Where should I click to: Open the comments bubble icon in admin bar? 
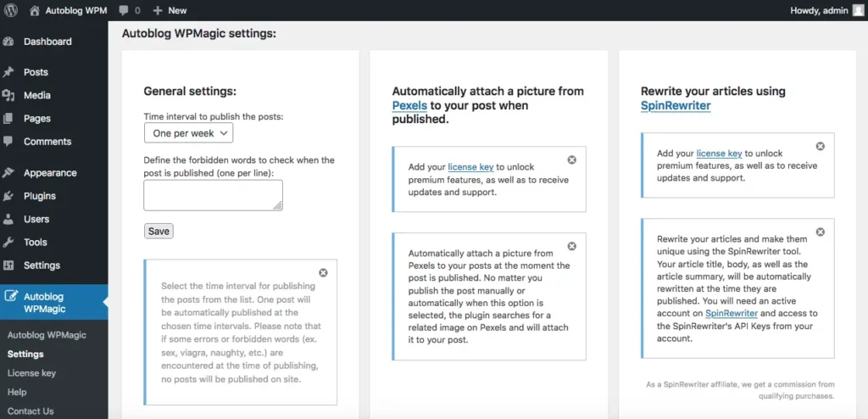(x=124, y=10)
